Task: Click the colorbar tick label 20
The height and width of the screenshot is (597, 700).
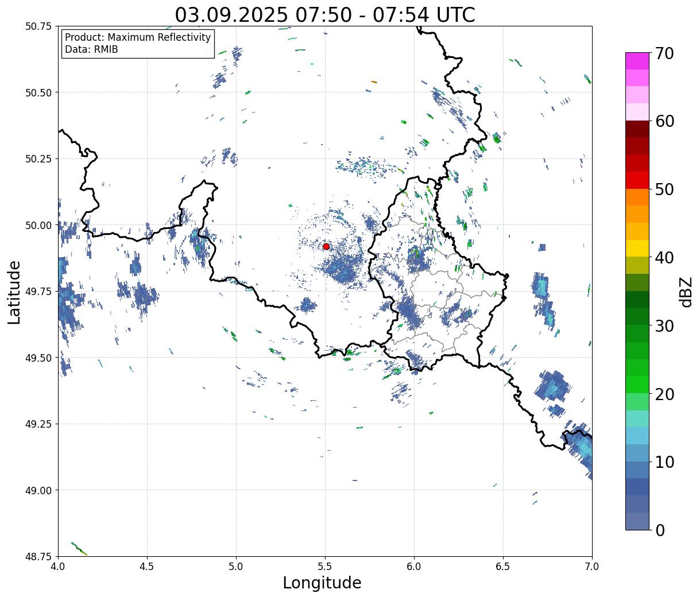Action: 664,394
